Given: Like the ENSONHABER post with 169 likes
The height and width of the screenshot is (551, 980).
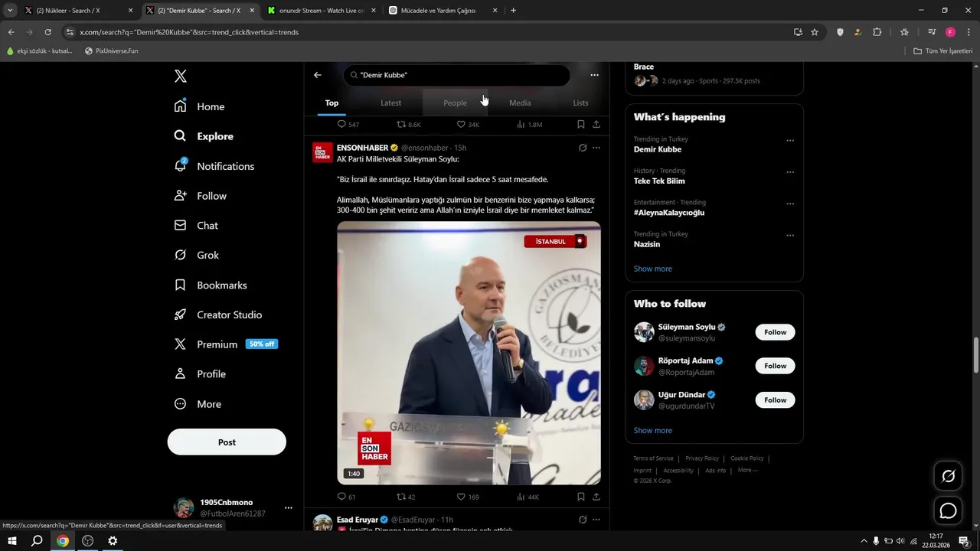Looking at the screenshot, I should 468,497.
